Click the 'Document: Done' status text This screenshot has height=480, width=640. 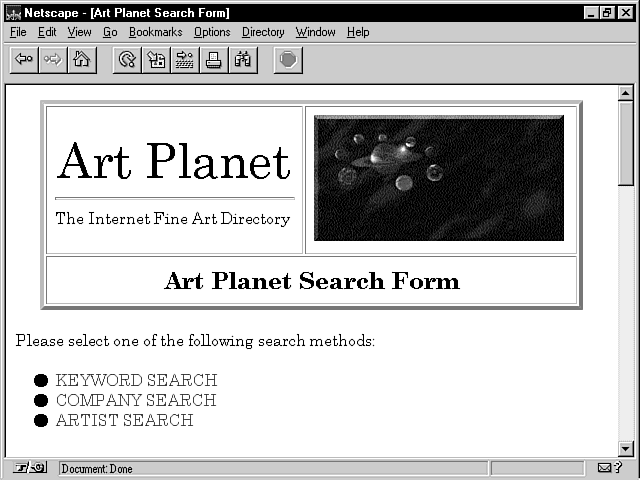(97, 469)
